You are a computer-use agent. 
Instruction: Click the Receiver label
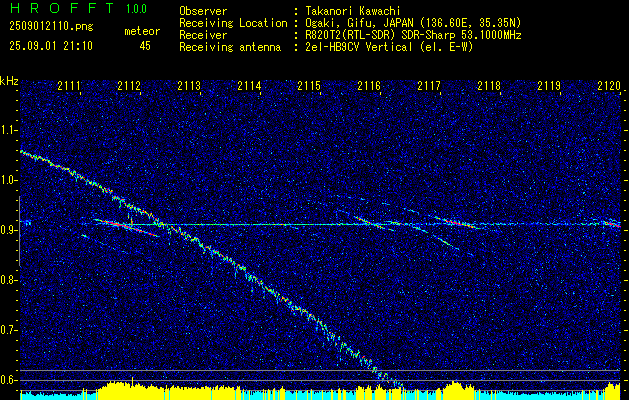(x=203, y=35)
